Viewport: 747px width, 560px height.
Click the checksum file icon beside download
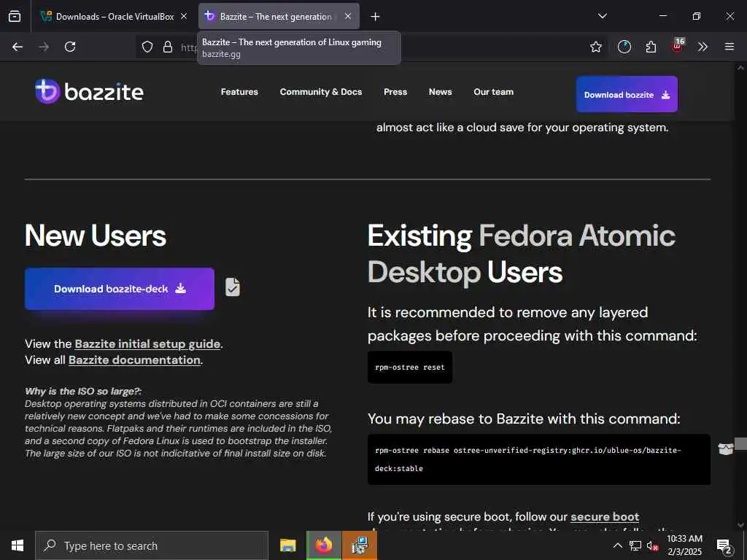[x=233, y=287]
